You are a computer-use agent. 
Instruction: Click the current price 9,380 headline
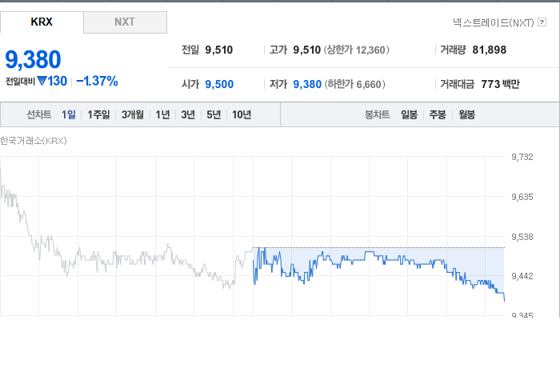tap(33, 59)
